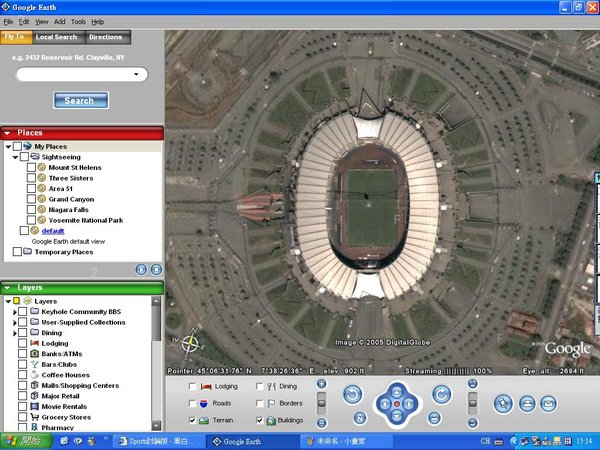Screen dimensions: 600x450
Task: Add a placemark with pushpin button
Action: pyautogui.click(x=503, y=404)
